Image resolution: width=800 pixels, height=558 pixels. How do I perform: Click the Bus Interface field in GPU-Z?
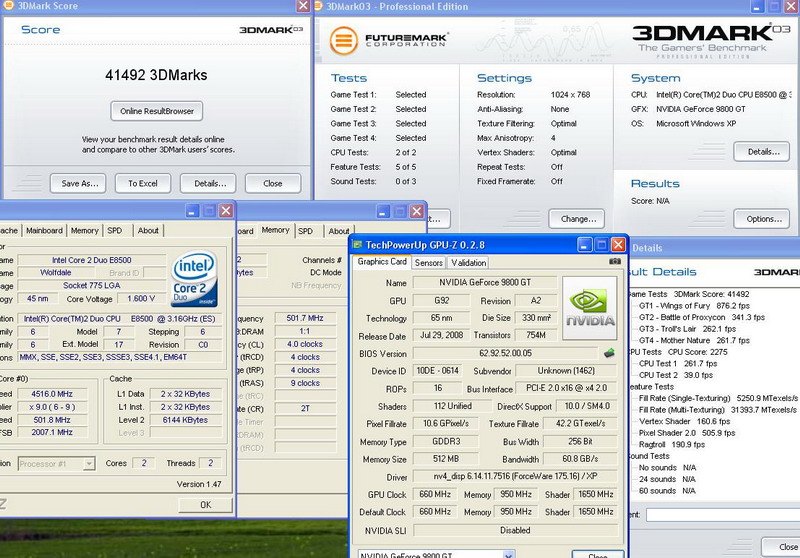click(566, 388)
